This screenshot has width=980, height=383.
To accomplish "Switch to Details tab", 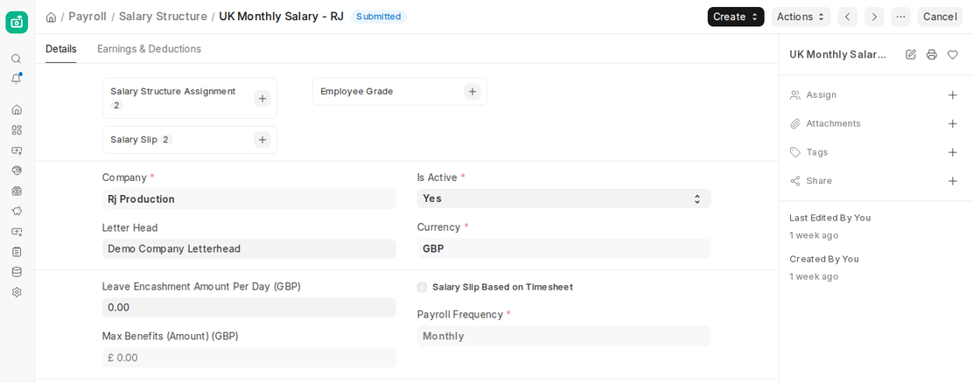I will coord(60,49).
